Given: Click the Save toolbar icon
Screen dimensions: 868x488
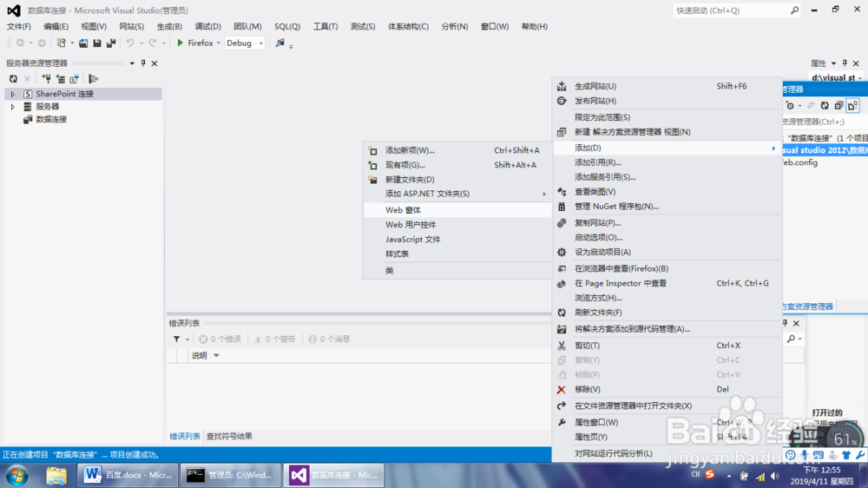Looking at the screenshot, I should 97,43.
